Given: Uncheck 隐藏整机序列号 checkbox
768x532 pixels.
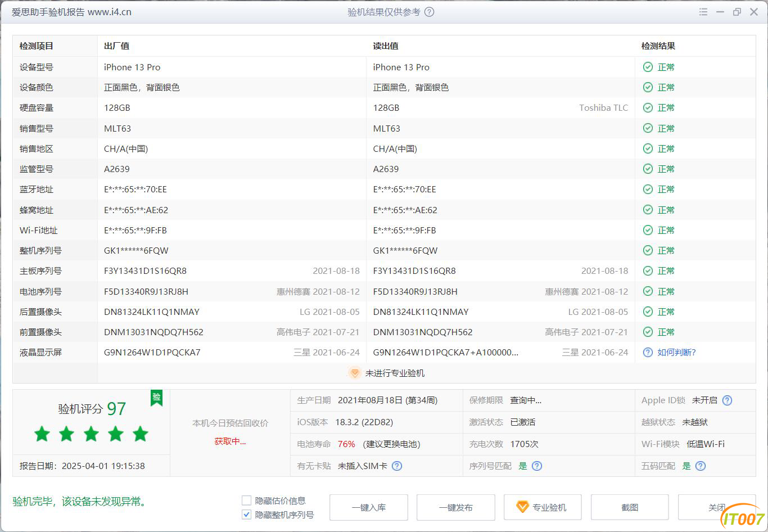Looking at the screenshot, I should pyautogui.click(x=246, y=515).
